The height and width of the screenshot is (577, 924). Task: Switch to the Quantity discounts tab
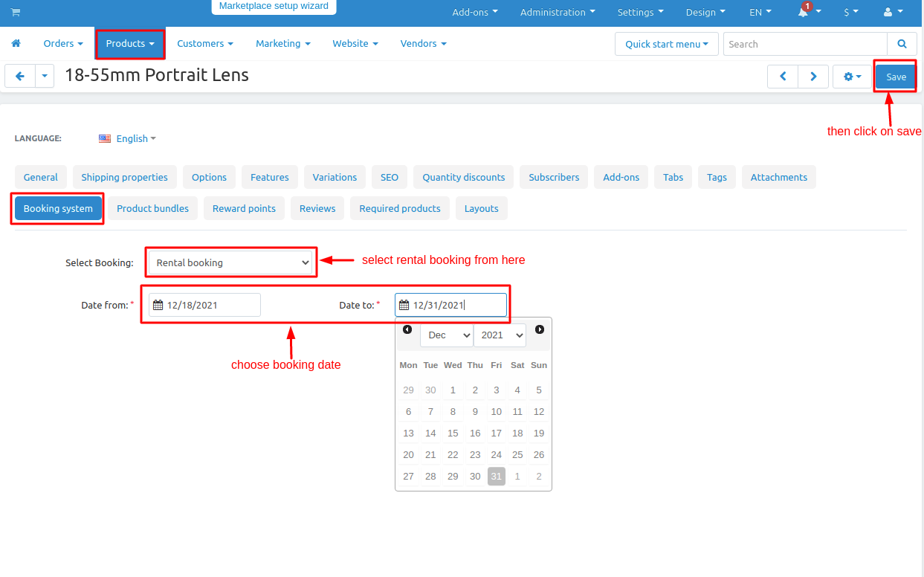(x=464, y=177)
